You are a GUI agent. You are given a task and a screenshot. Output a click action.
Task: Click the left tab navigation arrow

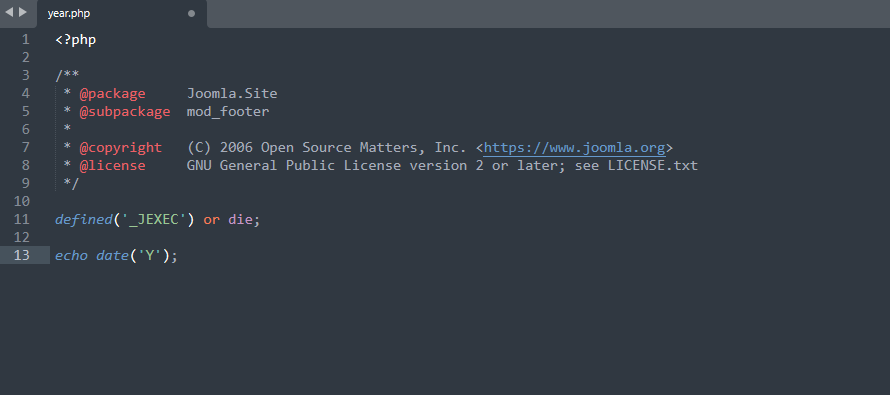9,12
